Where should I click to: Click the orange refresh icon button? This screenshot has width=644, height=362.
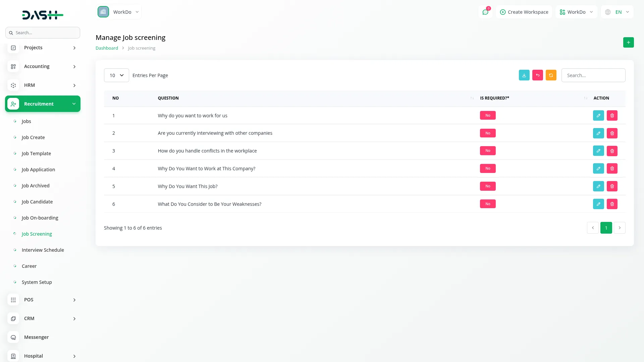[551, 75]
